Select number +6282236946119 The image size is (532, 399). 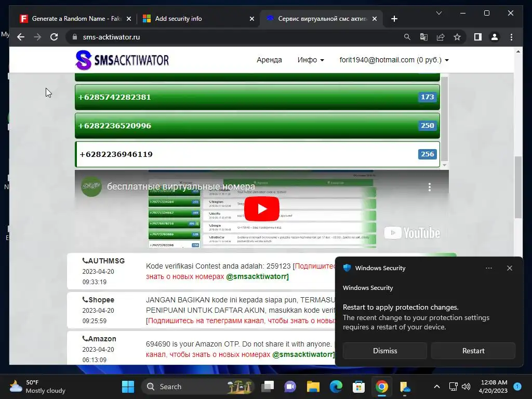pyautogui.click(x=257, y=154)
